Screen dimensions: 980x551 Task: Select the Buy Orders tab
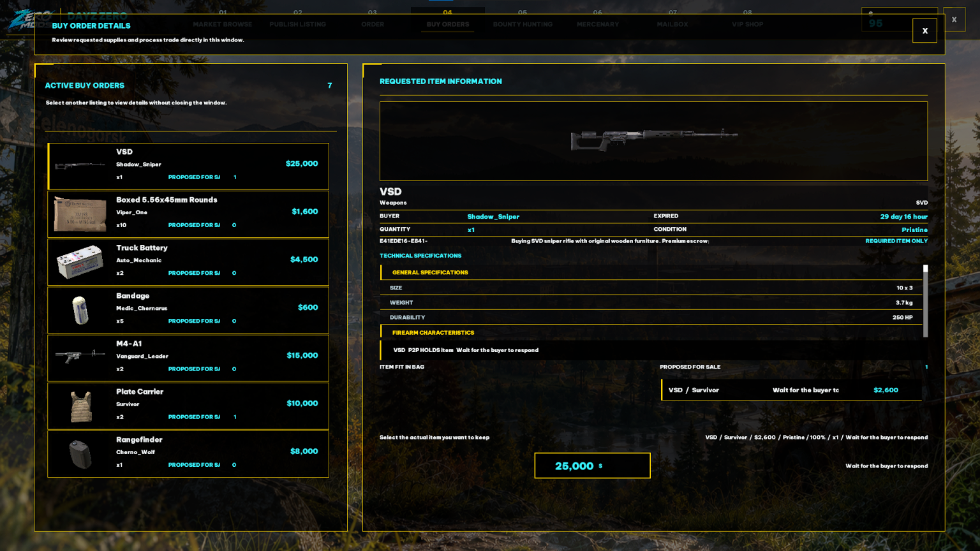click(448, 19)
